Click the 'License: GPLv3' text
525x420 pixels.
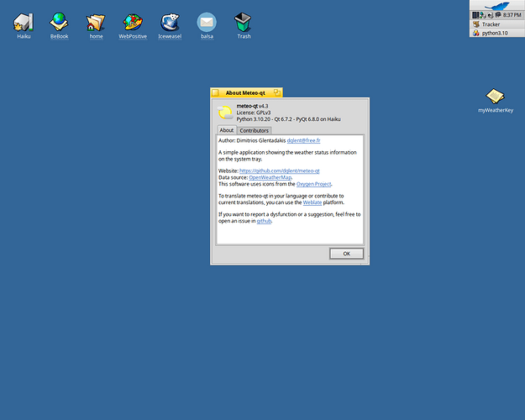coord(254,113)
